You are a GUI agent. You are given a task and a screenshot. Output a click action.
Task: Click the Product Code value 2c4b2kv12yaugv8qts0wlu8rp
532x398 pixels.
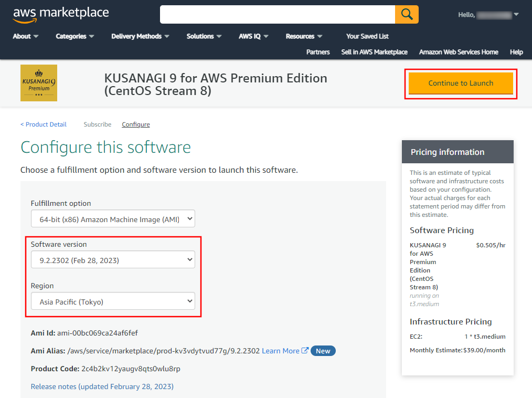tap(131, 369)
